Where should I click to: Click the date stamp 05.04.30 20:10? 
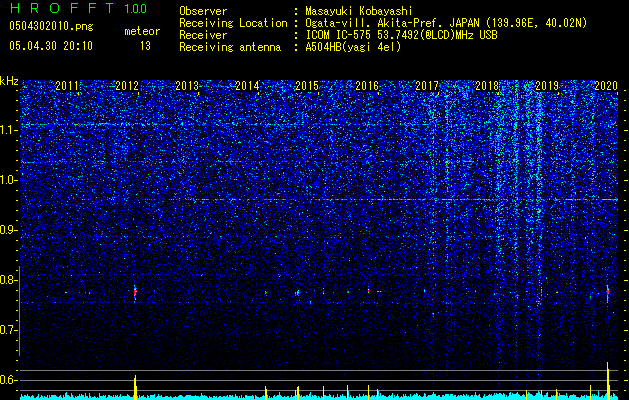click(x=51, y=46)
